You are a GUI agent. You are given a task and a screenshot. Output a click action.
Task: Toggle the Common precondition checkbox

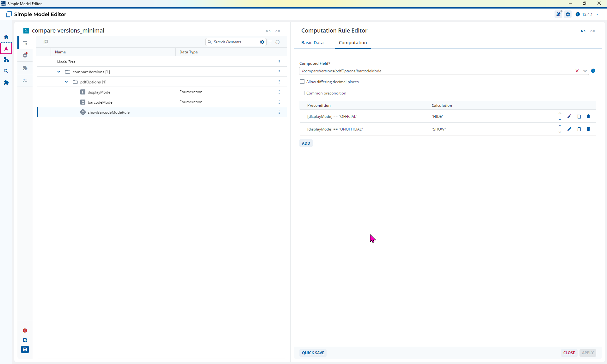tap(302, 93)
